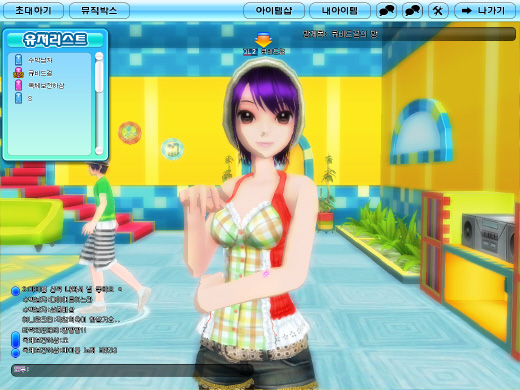The height and width of the screenshot is (390, 520).
Task: Open 초대하기 invite button
Action: pos(33,11)
